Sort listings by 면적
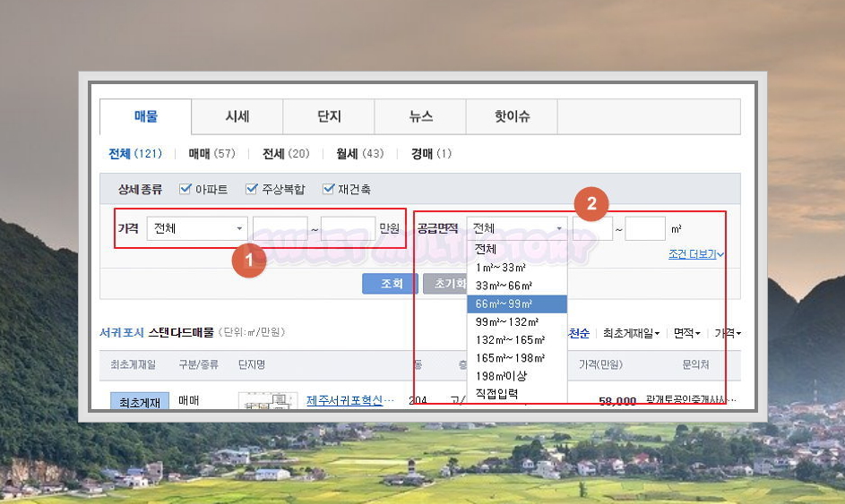Viewport: 845px width, 504px height. (x=686, y=334)
